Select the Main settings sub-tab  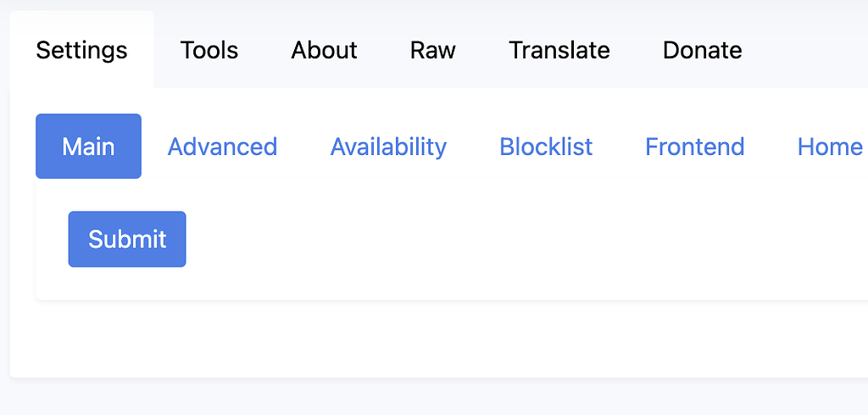click(x=88, y=147)
